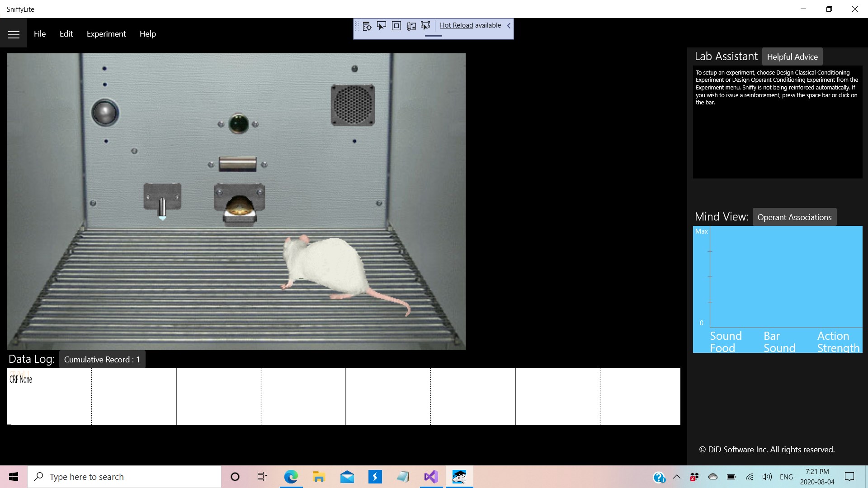The width and height of the screenshot is (868, 488).
Task: Click the Hot Reload link
Action: pos(456,25)
